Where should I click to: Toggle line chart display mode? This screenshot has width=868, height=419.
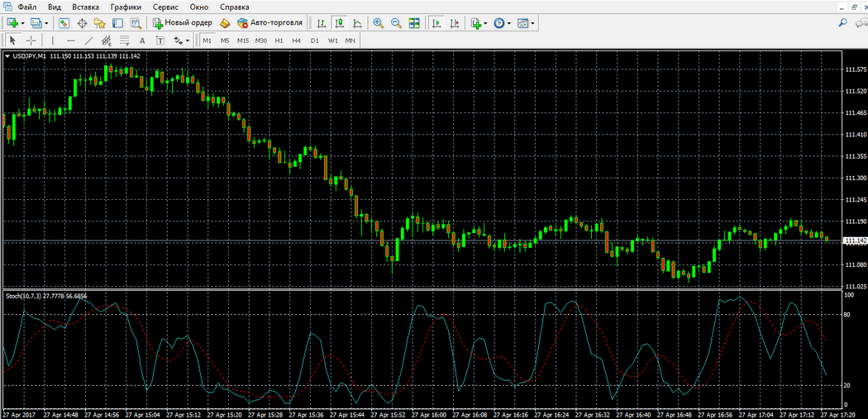357,23
